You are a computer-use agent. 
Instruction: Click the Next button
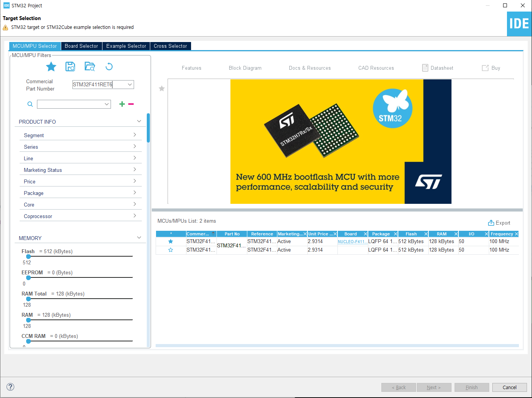(433, 387)
